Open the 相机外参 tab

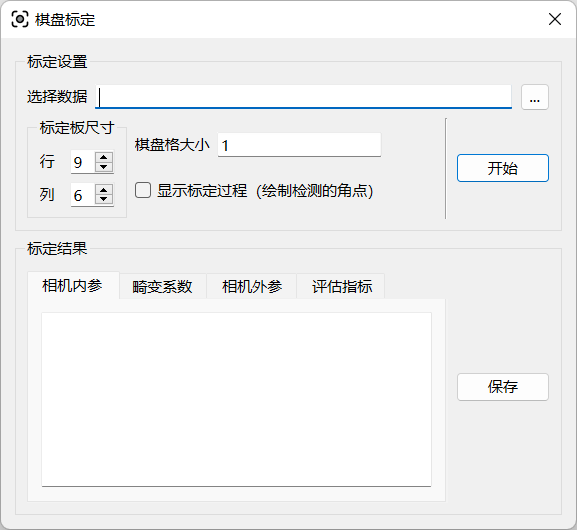point(252,287)
